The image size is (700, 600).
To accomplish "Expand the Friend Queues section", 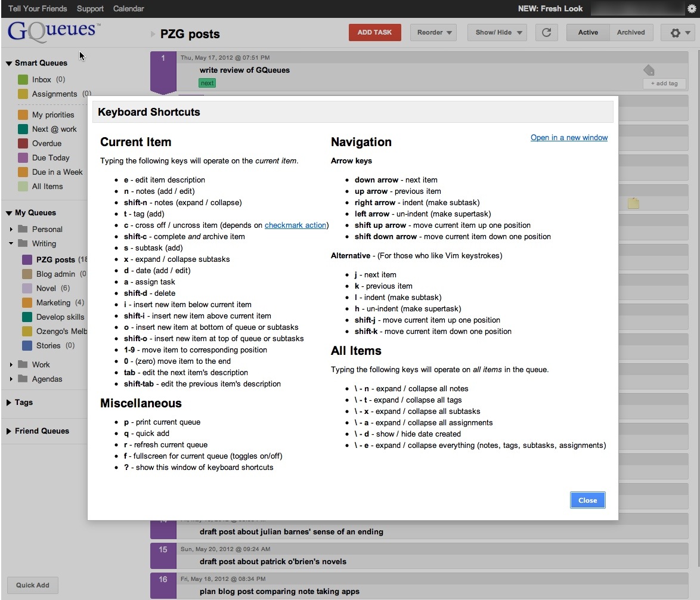I will (x=9, y=431).
